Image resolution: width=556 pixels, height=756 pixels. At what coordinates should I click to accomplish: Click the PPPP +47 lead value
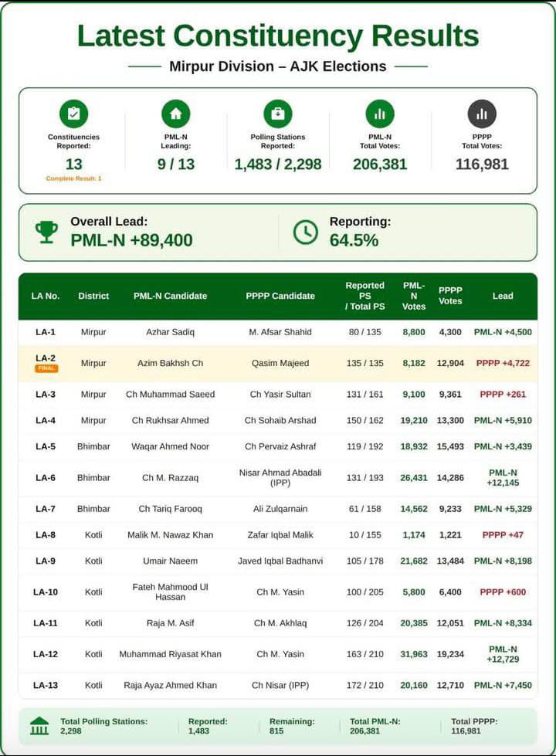pyautogui.click(x=503, y=534)
